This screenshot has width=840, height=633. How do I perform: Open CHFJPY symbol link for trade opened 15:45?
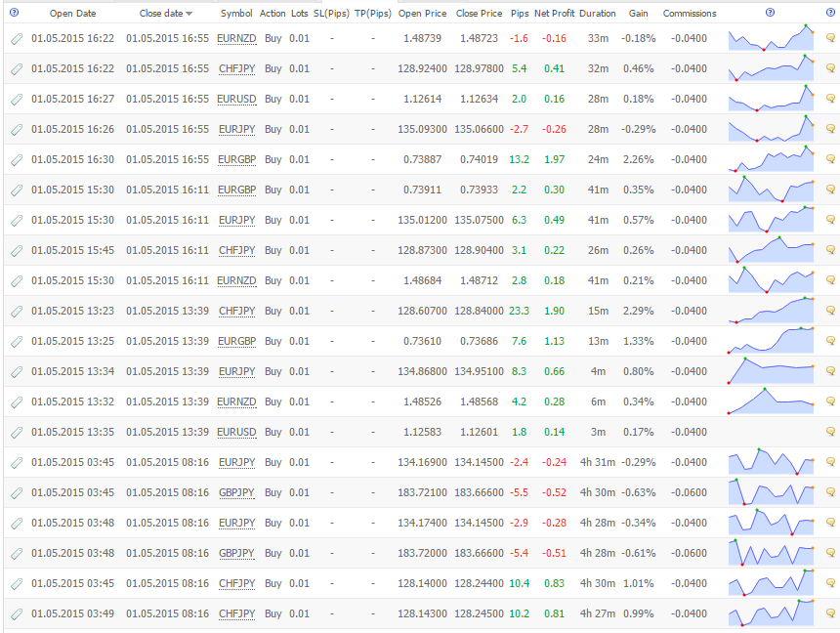[236, 250]
